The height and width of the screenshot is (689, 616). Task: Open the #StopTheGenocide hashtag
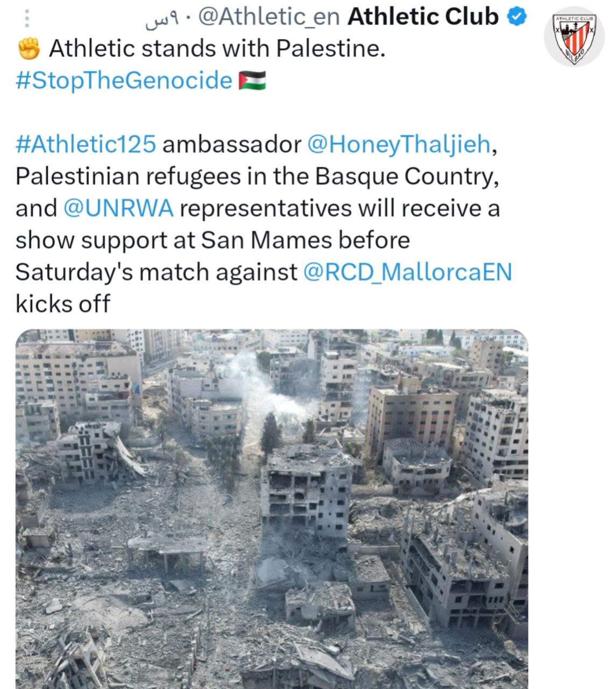tap(124, 81)
